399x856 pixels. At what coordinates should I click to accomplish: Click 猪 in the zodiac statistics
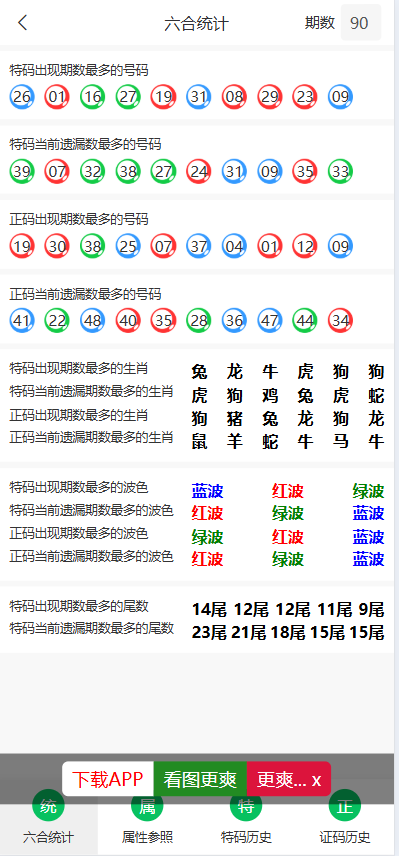(x=235, y=419)
